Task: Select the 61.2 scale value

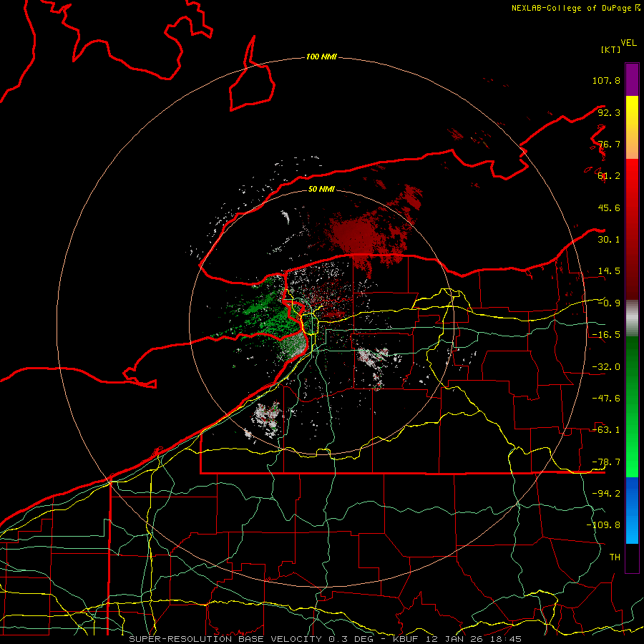Action: pos(609,176)
